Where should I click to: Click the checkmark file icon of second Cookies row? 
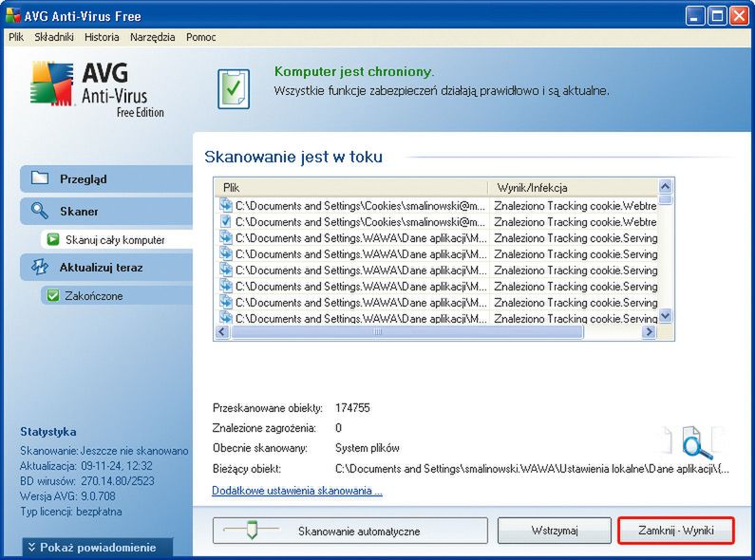225,221
